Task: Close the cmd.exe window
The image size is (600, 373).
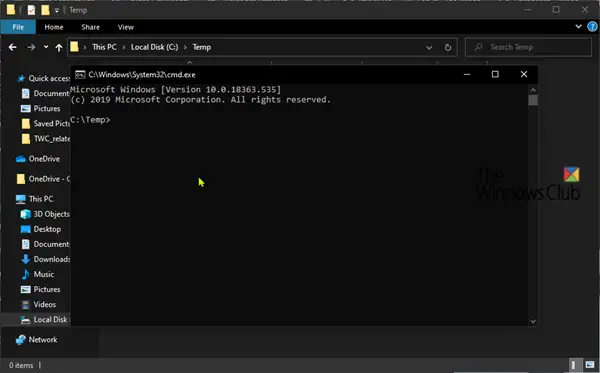Action: (524, 74)
